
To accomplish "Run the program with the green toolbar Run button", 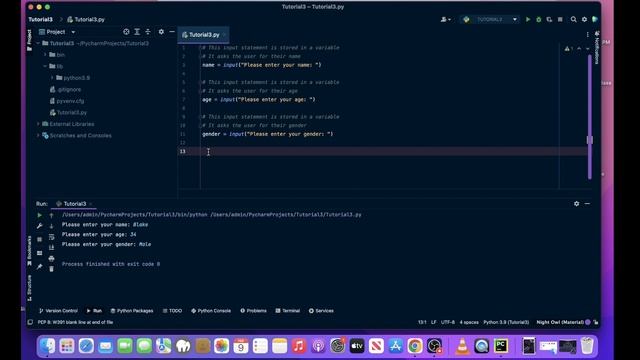I will pyautogui.click(x=528, y=19).
